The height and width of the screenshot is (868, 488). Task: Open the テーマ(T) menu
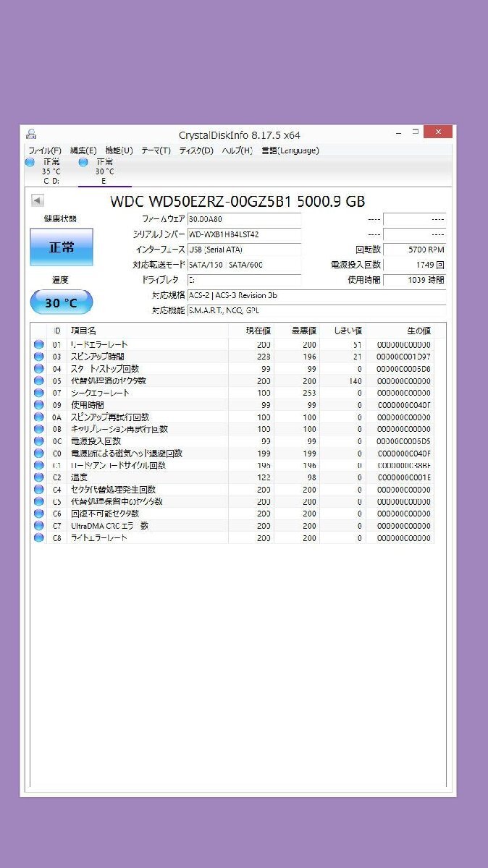156,150
